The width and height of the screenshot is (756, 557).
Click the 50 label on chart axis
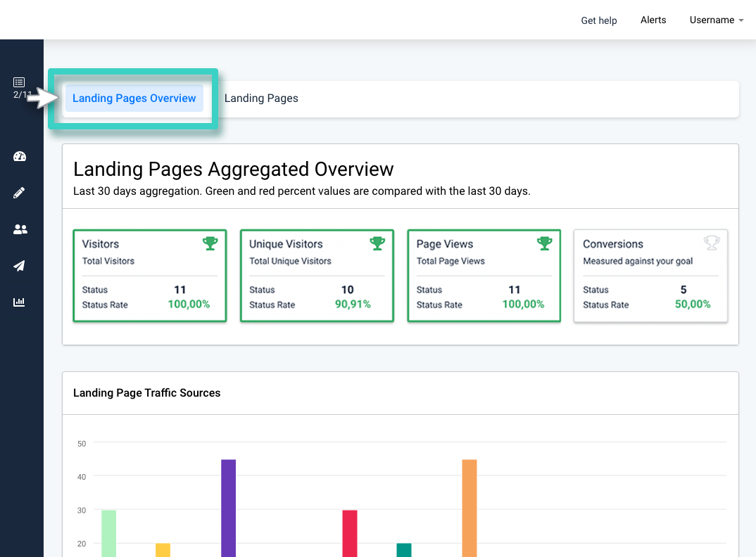82,444
